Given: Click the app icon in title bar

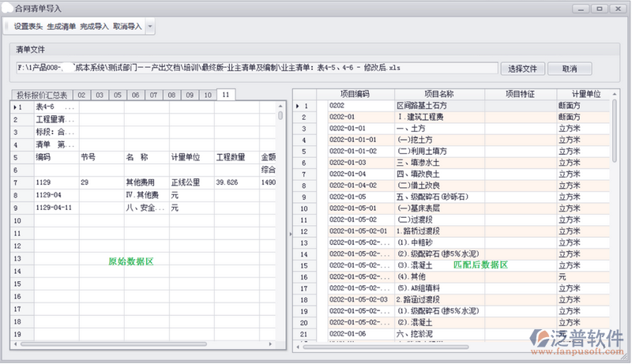Looking at the screenshot, I should (7, 7).
